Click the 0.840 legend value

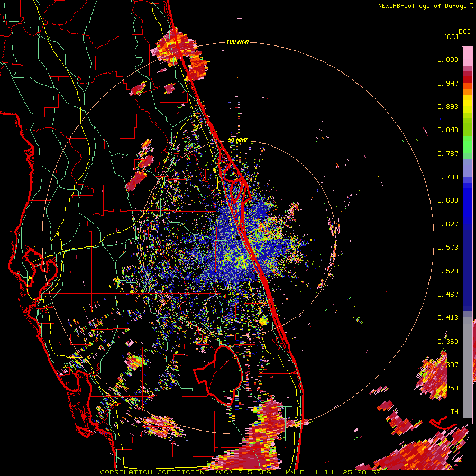pos(448,130)
